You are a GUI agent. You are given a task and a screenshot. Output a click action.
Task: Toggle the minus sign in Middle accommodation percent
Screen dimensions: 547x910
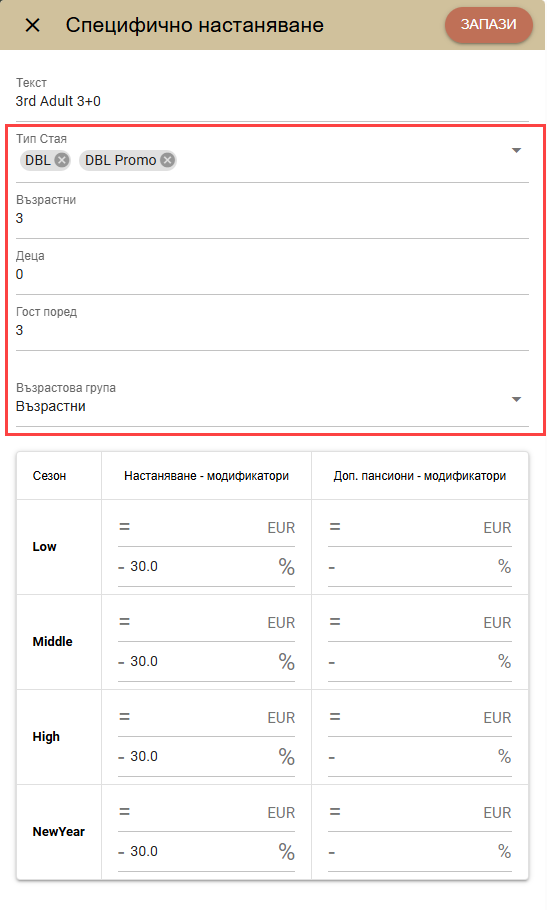[121, 662]
